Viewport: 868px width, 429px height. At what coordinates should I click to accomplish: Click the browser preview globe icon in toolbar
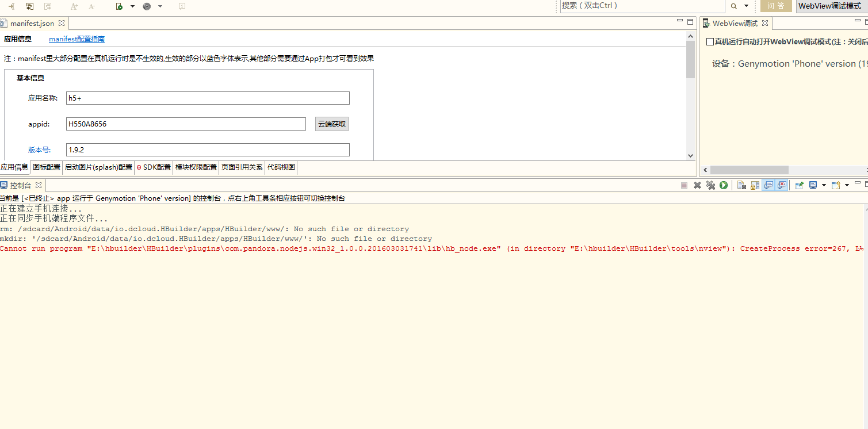pyautogui.click(x=147, y=6)
